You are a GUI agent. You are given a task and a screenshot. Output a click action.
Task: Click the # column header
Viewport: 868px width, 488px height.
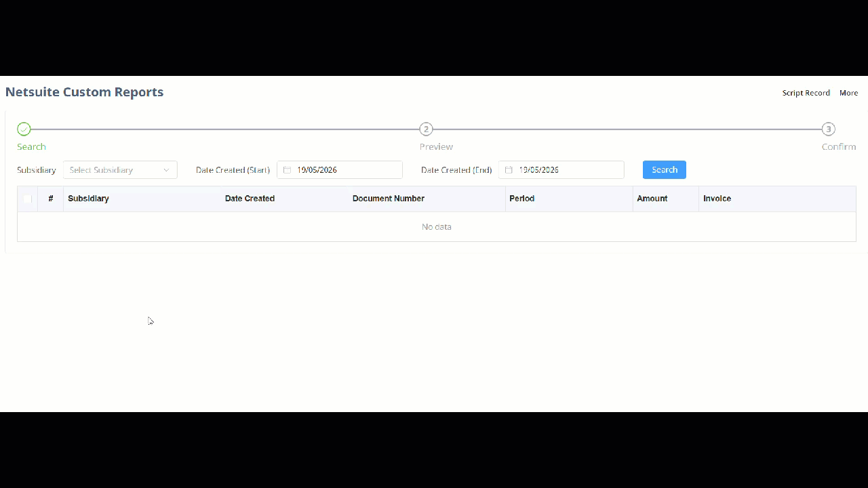[x=51, y=199]
